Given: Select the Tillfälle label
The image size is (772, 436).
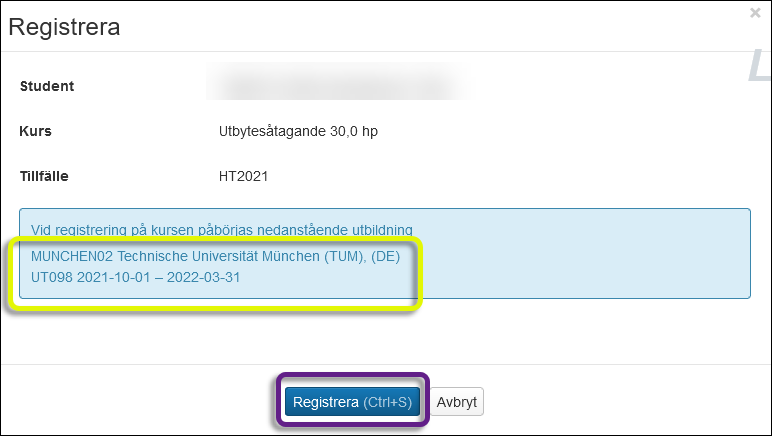Looking at the screenshot, I should [44, 176].
